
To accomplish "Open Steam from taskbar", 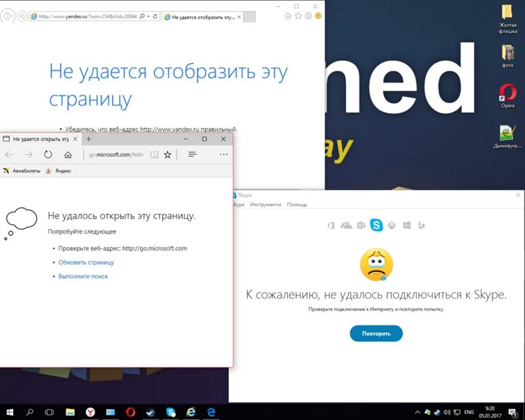I will point(151,412).
